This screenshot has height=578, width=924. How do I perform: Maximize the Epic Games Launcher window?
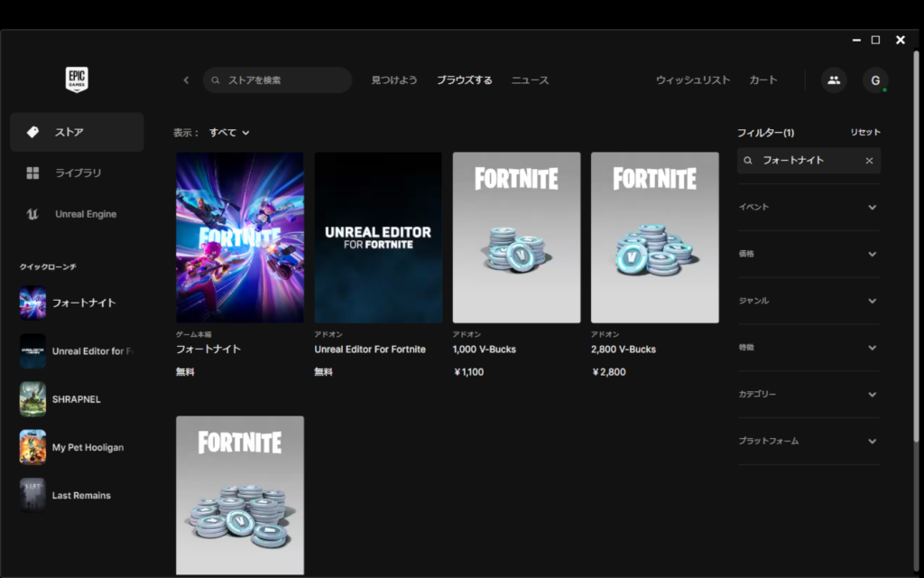[x=875, y=40]
